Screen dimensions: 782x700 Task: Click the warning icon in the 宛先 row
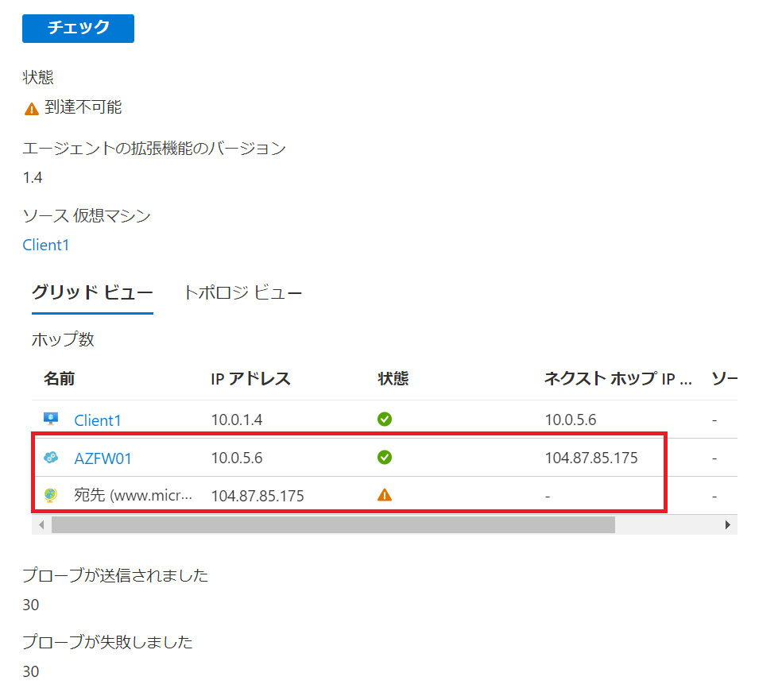385,494
